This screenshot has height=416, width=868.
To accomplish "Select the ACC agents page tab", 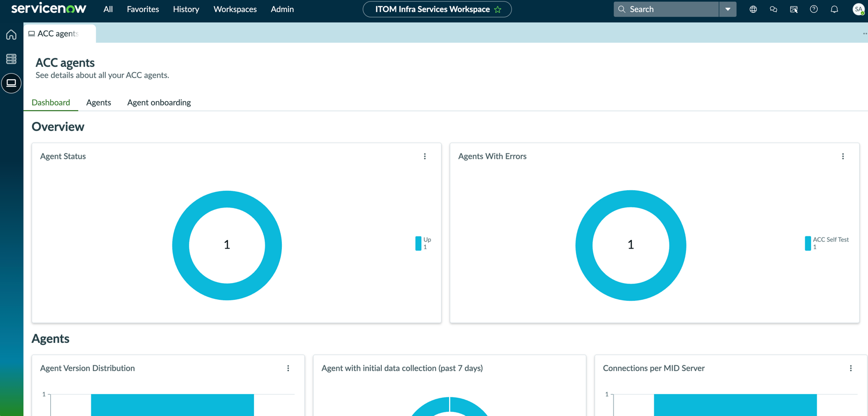I will tap(59, 33).
